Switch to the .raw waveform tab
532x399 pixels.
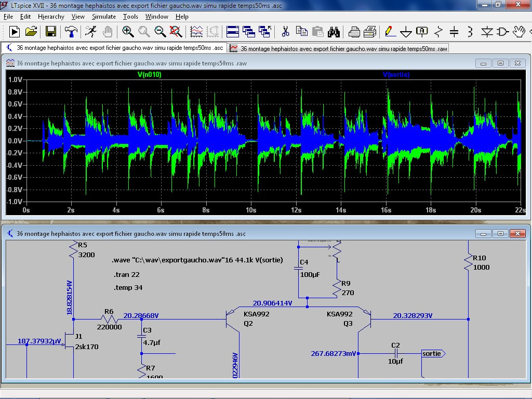(338, 48)
